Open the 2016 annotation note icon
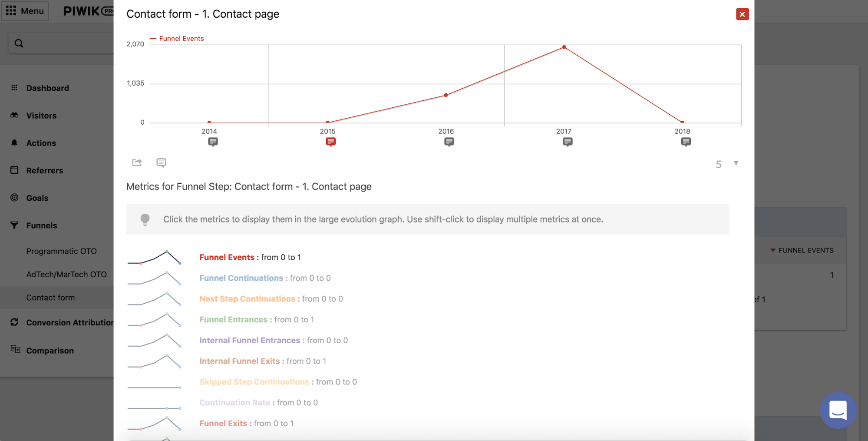868x441 pixels. click(x=449, y=142)
